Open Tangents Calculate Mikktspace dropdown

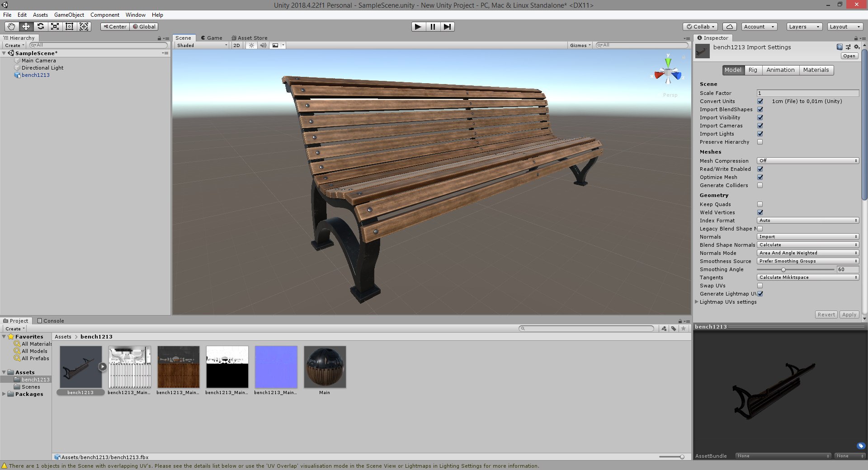click(808, 277)
